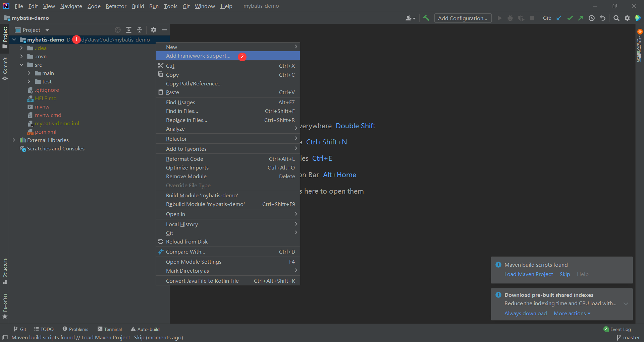Choose Compare With... in context menu
This screenshot has height=342, width=644.
(x=228, y=252)
